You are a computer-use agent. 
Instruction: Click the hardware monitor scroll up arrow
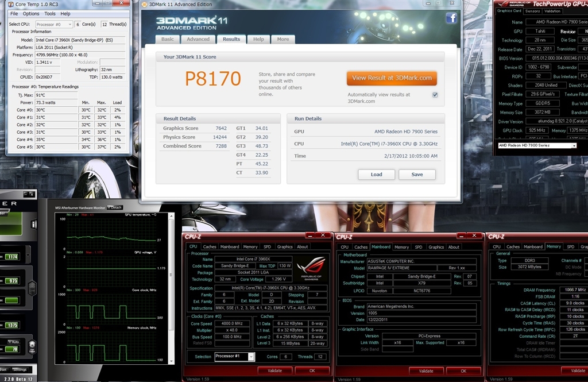[171, 216]
